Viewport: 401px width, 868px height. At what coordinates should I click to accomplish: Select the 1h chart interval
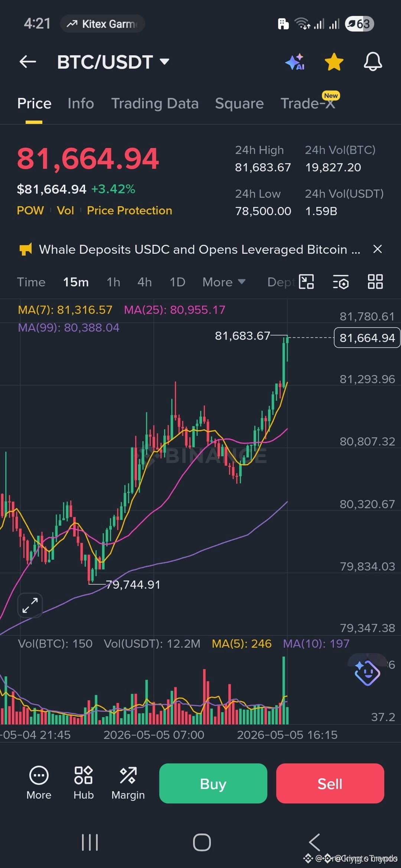tap(113, 282)
